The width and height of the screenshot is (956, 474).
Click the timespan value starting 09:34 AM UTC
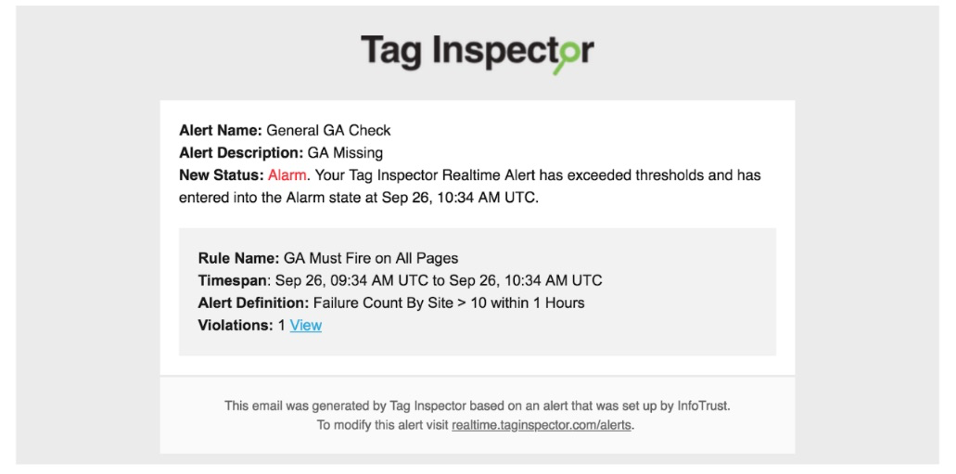point(438,280)
